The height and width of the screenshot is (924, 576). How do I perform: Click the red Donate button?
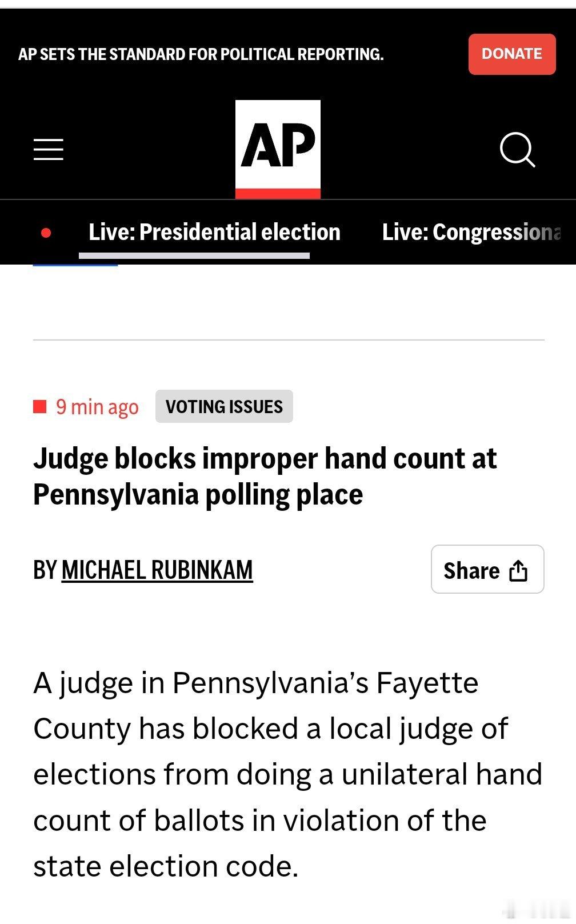pyautogui.click(x=512, y=54)
